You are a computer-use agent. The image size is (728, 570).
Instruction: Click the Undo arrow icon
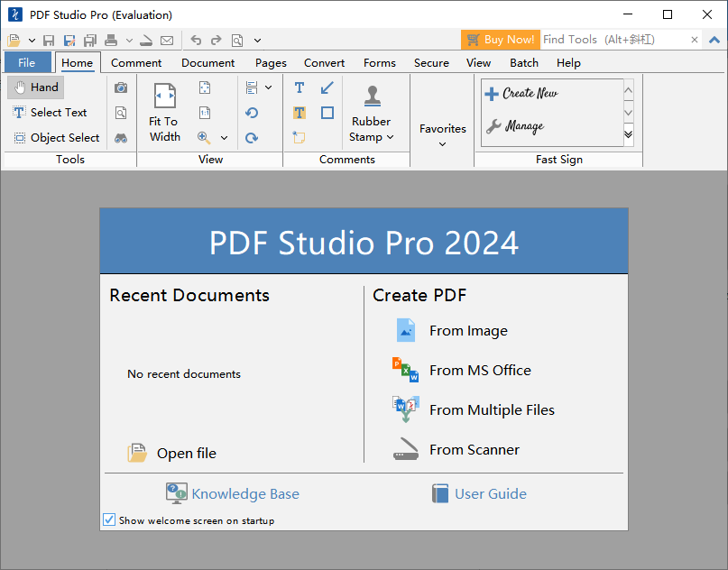(196, 41)
